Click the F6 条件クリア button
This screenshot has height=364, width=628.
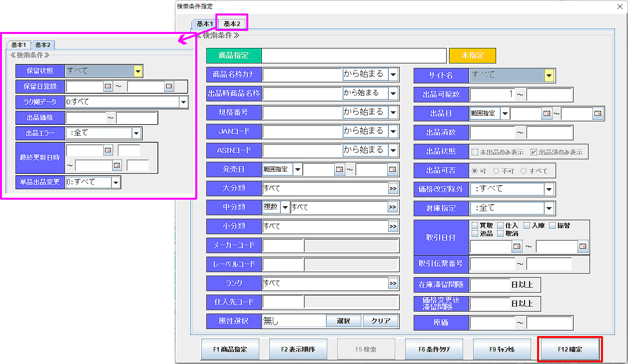434,350
